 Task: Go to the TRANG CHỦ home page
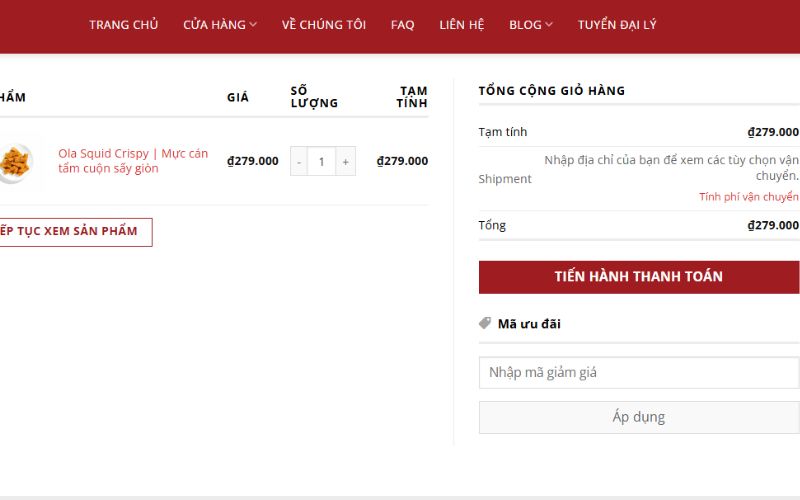point(123,25)
